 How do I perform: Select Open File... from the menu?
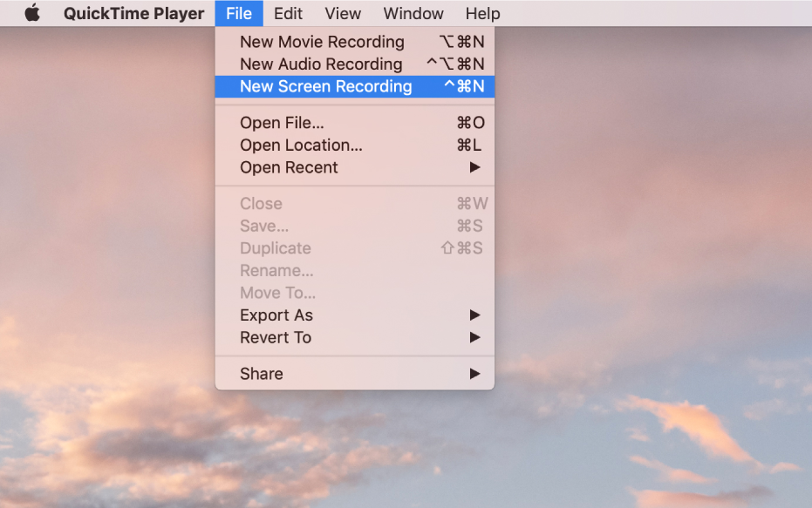[x=355, y=123]
